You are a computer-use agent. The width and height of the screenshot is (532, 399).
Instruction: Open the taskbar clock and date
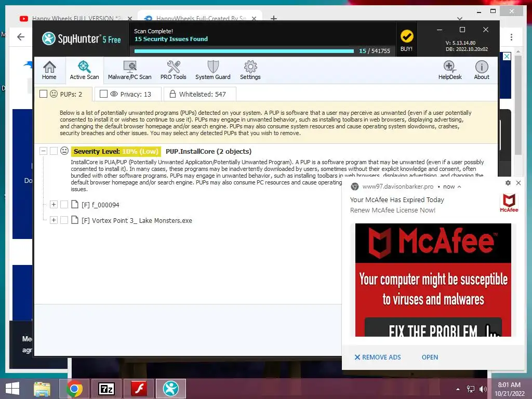[x=509, y=389]
